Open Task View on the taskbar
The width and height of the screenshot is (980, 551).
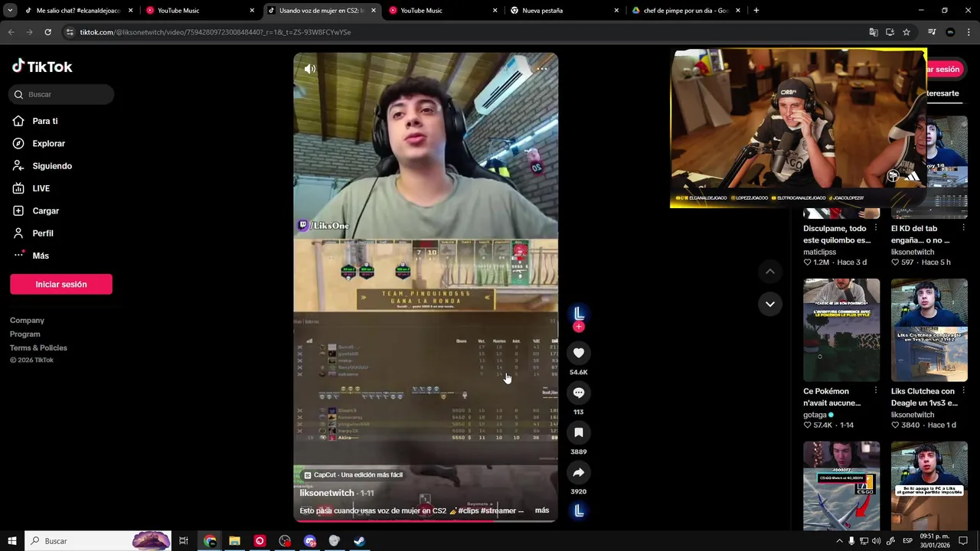(x=184, y=541)
